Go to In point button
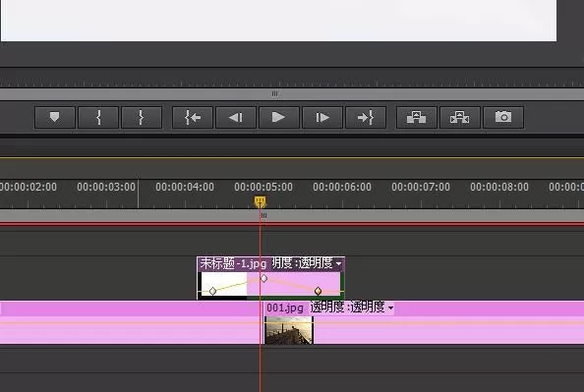The width and height of the screenshot is (584, 392). (193, 118)
